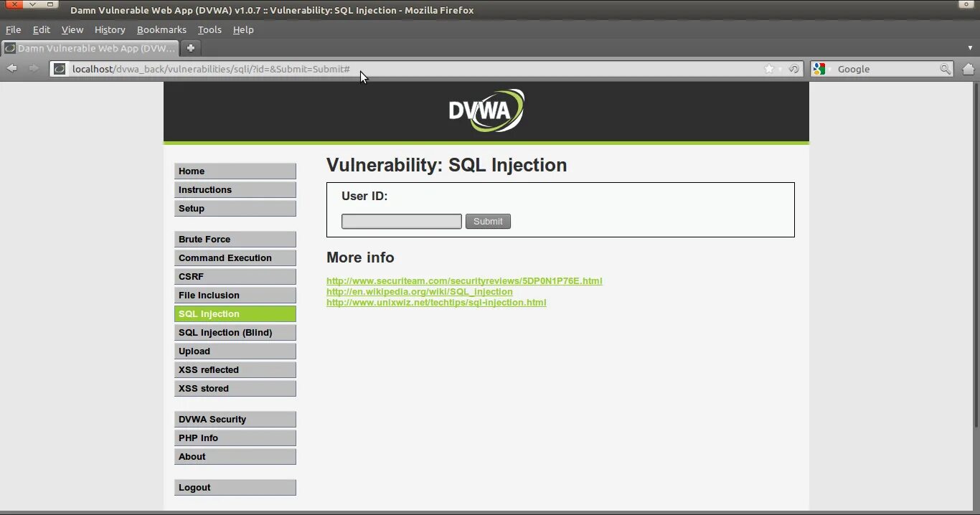980x515 pixels.
Task: Select the highlighted SQL Injection item
Action: [x=235, y=313]
